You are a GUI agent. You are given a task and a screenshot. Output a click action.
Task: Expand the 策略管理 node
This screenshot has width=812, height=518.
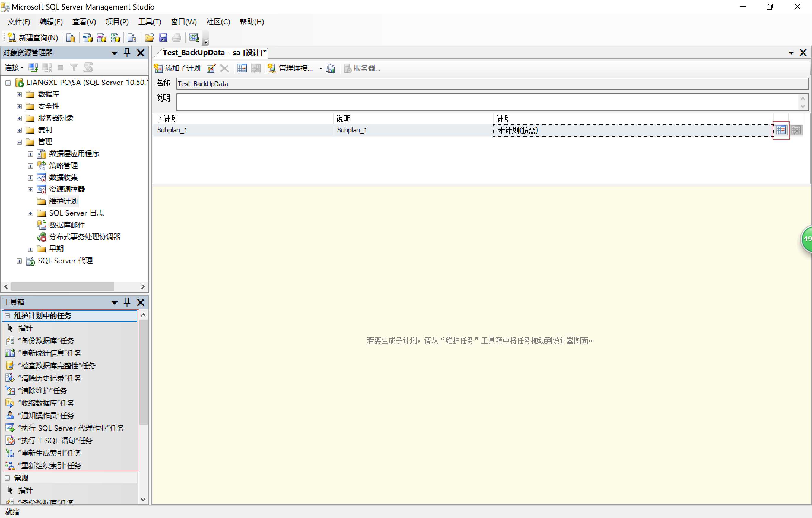click(30, 166)
